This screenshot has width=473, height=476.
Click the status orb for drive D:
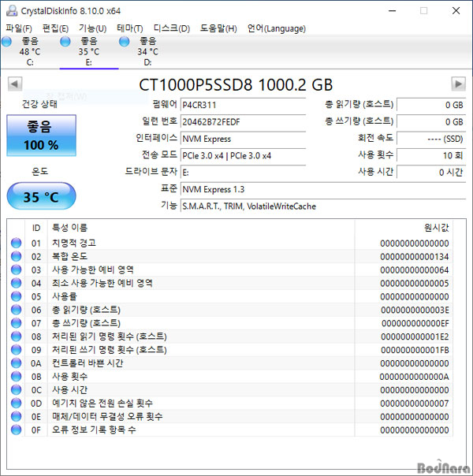pos(125,42)
